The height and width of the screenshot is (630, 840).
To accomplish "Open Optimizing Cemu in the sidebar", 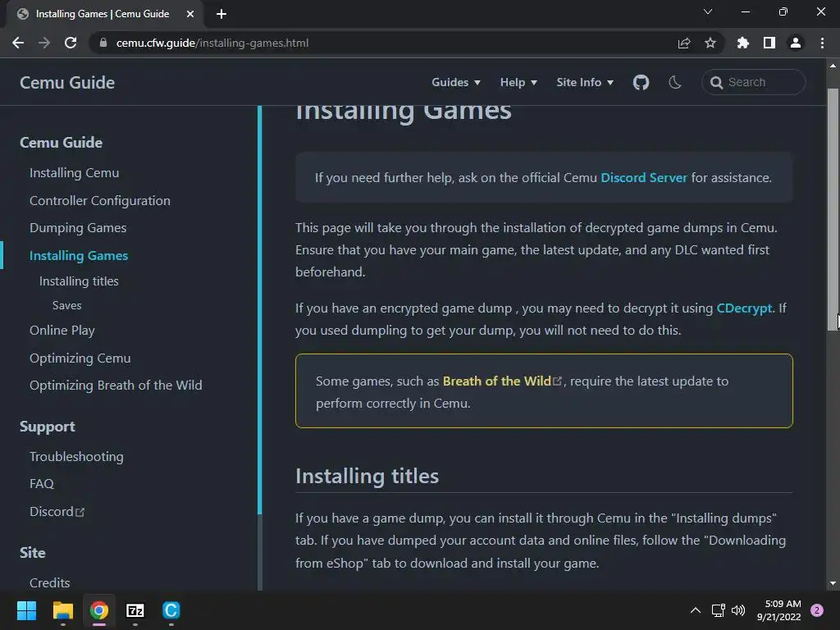I will pos(80,358).
